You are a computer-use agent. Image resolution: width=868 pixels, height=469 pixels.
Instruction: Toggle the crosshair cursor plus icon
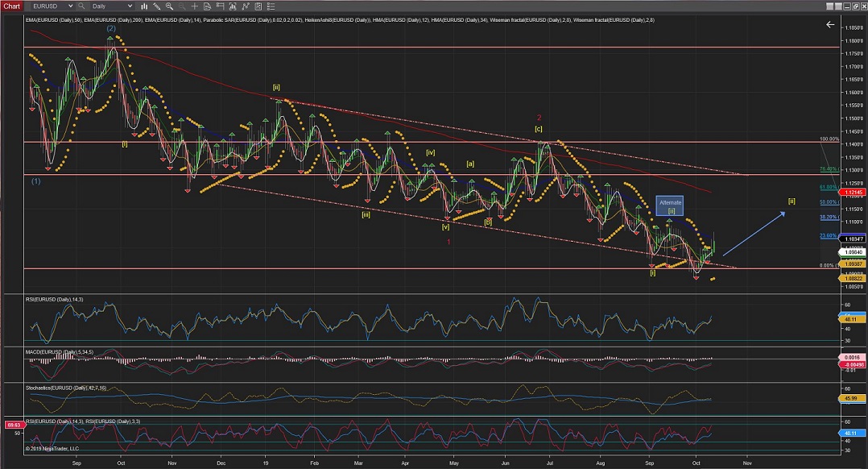click(194, 6)
